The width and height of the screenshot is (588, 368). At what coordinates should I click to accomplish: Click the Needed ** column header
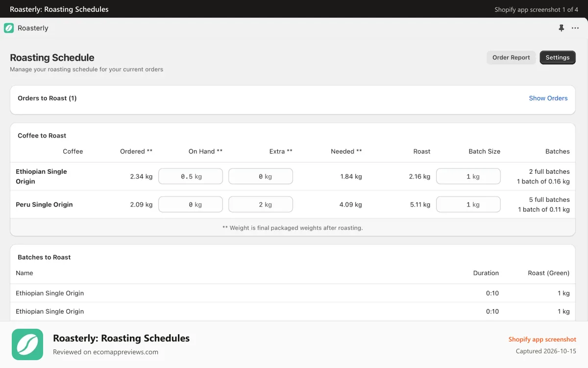point(346,151)
